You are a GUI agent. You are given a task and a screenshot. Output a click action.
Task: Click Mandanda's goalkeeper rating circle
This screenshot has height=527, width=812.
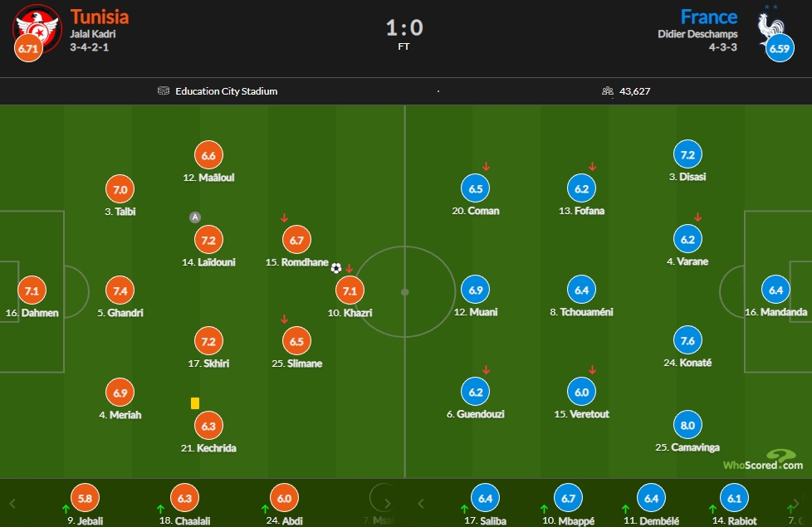(x=775, y=290)
